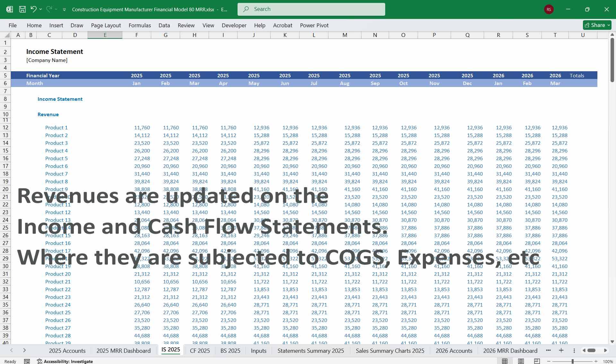Viewport: 616px width, 364px height.
Task: Switch to 2026 Accounts sheet
Action: coord(454,351)
